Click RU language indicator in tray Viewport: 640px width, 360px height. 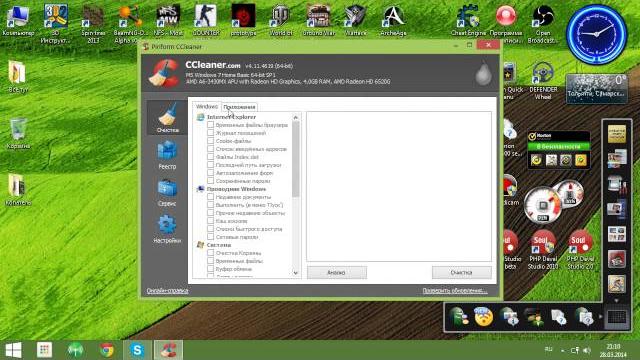point(549,349)
